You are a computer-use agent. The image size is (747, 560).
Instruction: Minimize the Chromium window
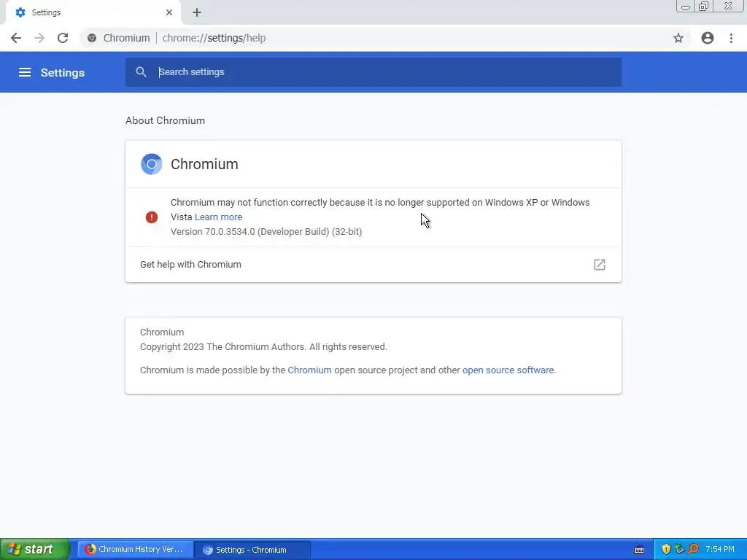[686, 7]
